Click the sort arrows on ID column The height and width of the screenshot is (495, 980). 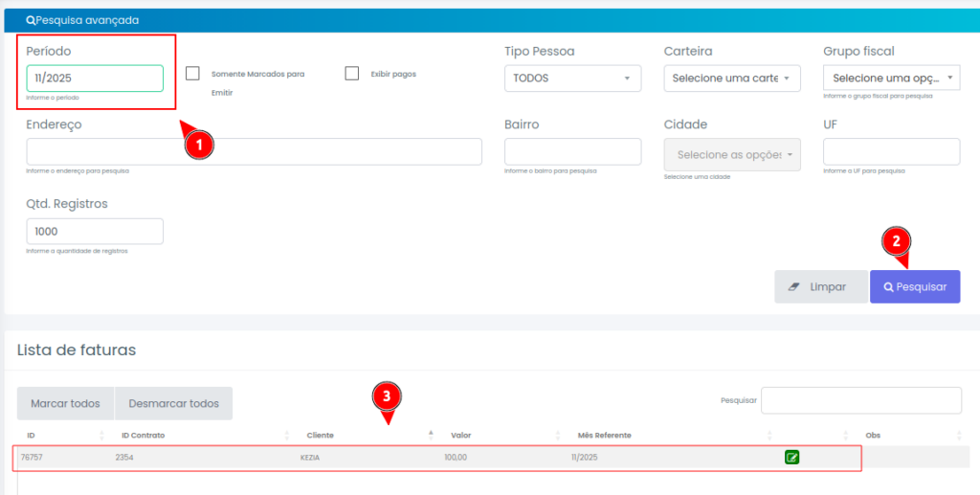point(101,436)
